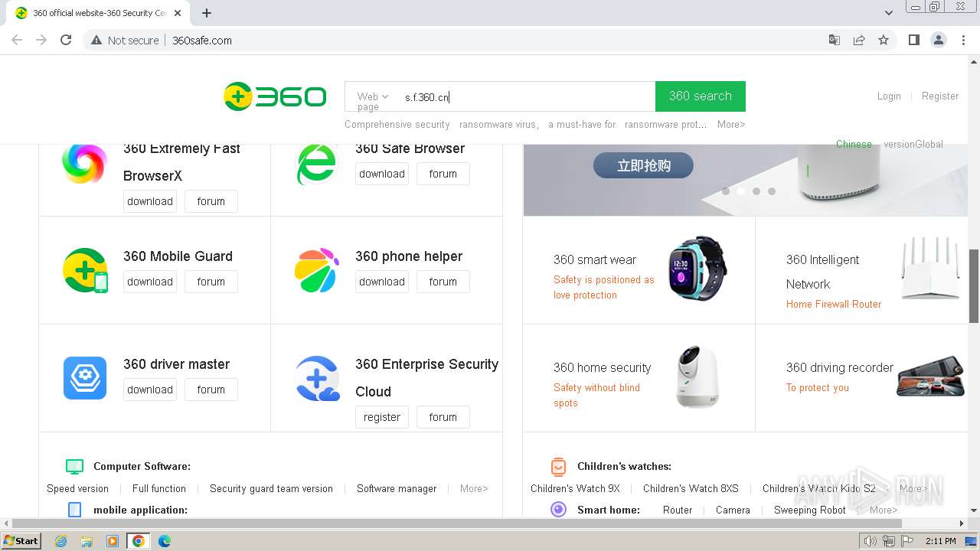The width and height of the screenshot is (980, 551).
Task: Click the 360 Safe Browser icon
Action: pos(316,164)
